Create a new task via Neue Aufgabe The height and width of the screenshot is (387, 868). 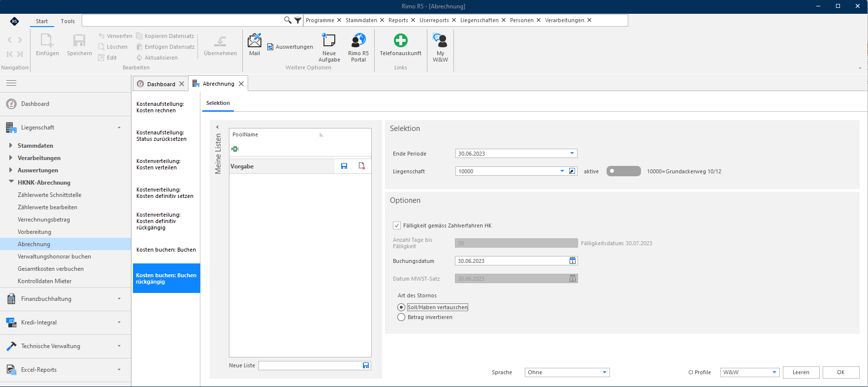click(x=329, y=48)
